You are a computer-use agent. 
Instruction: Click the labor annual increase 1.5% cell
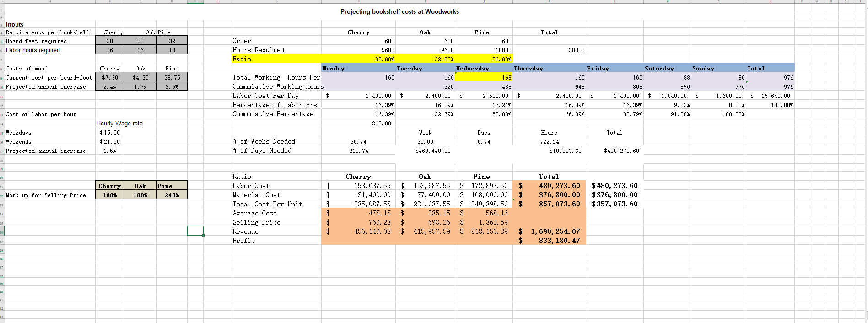click(x=110, y=151)
